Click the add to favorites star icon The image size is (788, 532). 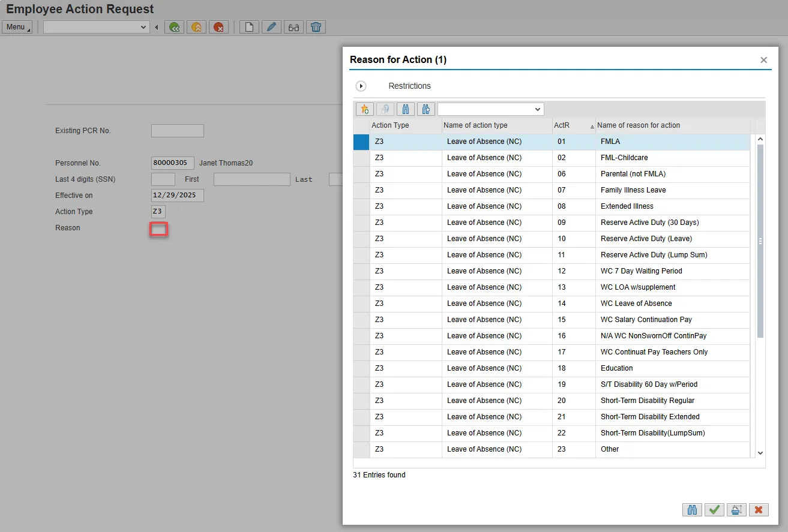click(x=364, y=109)
